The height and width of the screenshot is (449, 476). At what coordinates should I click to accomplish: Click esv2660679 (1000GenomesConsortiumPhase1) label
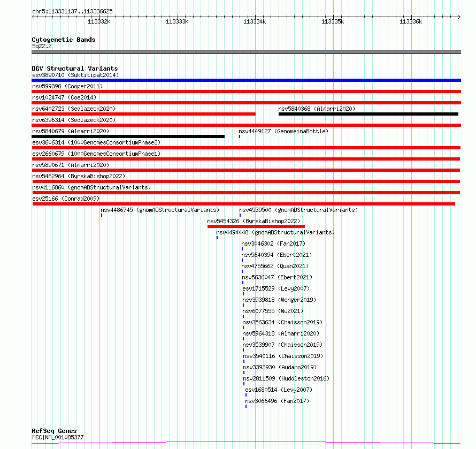96,154
